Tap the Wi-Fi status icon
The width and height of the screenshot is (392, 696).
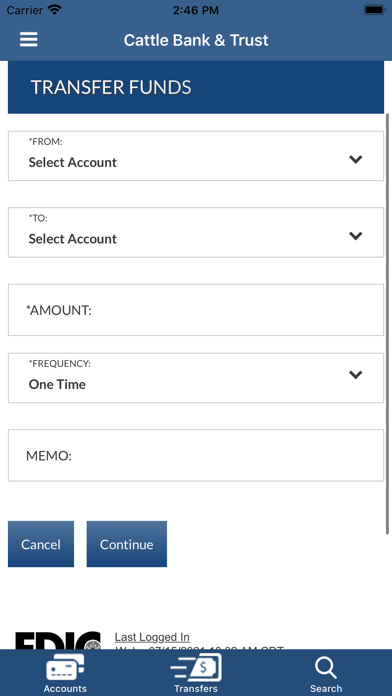point(55,10)
